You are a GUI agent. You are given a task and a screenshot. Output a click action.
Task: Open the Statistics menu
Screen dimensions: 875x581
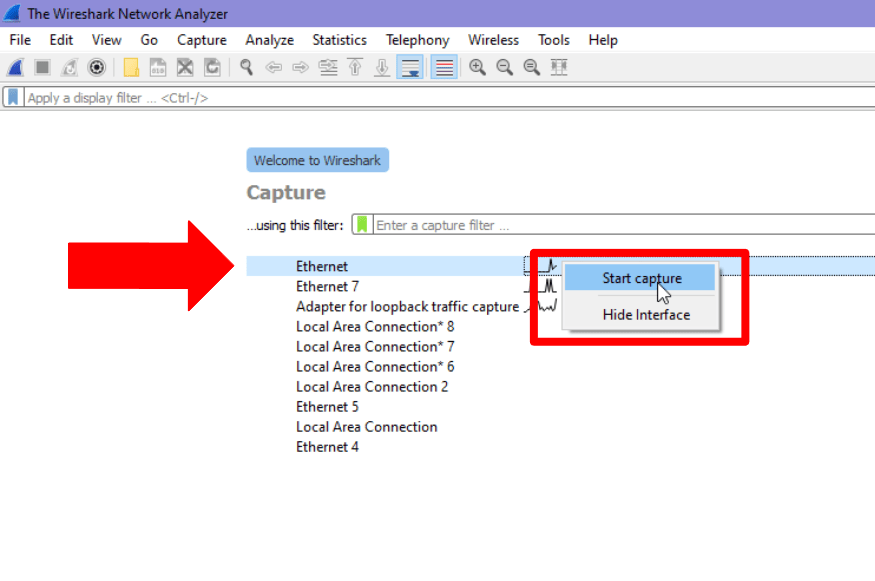point(339,40)
